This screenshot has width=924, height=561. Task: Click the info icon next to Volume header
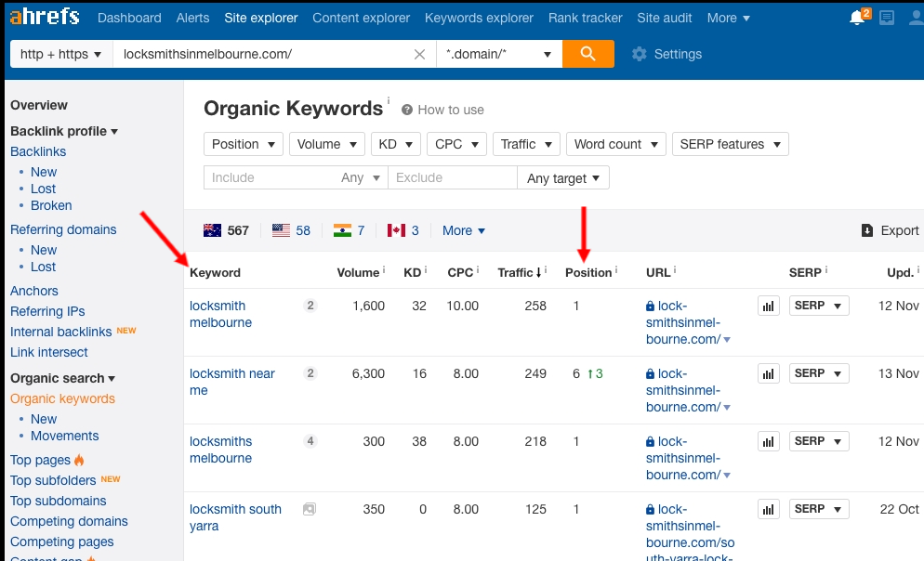click(x=384, y=269)
